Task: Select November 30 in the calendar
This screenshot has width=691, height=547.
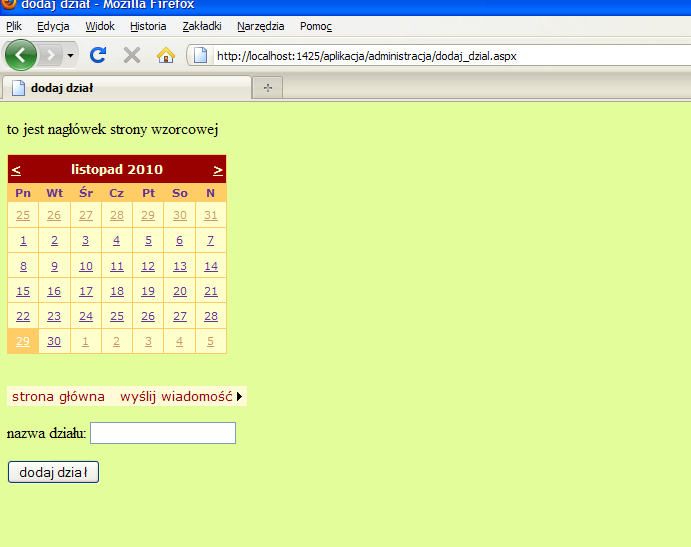Action: coord(54,341)
